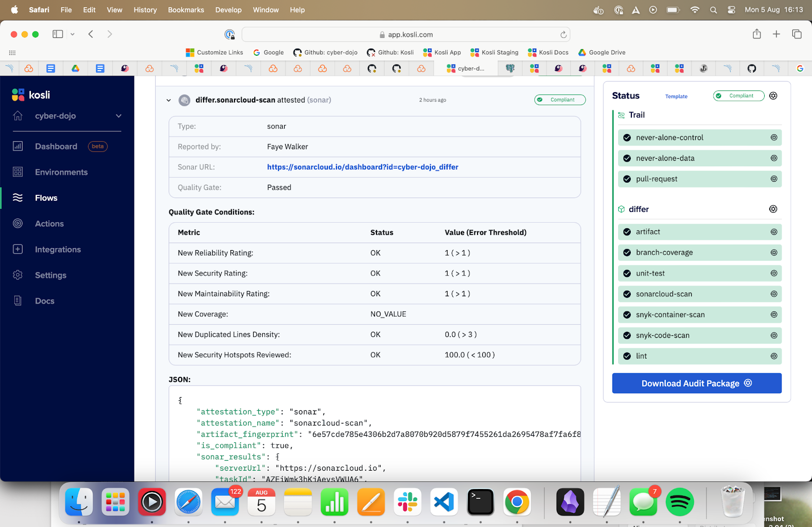Open a new Safari tab with plus
This screenshot has width=812, height=527.
[x=776, y=34]
